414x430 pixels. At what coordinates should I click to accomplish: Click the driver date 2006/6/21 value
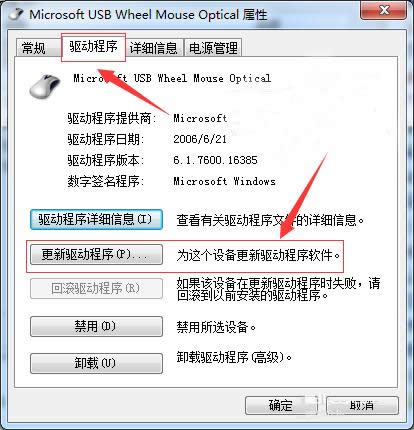click(x=200, y=139)
